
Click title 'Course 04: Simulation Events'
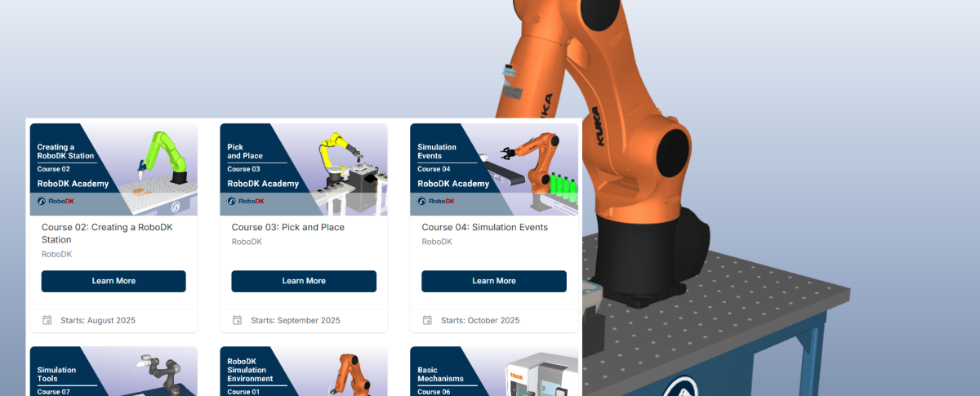click(485, 227)
